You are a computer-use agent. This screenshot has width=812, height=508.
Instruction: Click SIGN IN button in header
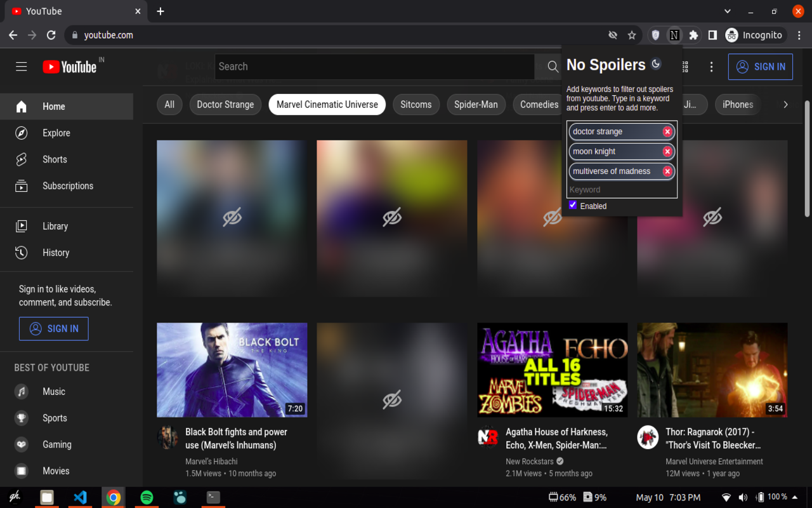(760, 67)
